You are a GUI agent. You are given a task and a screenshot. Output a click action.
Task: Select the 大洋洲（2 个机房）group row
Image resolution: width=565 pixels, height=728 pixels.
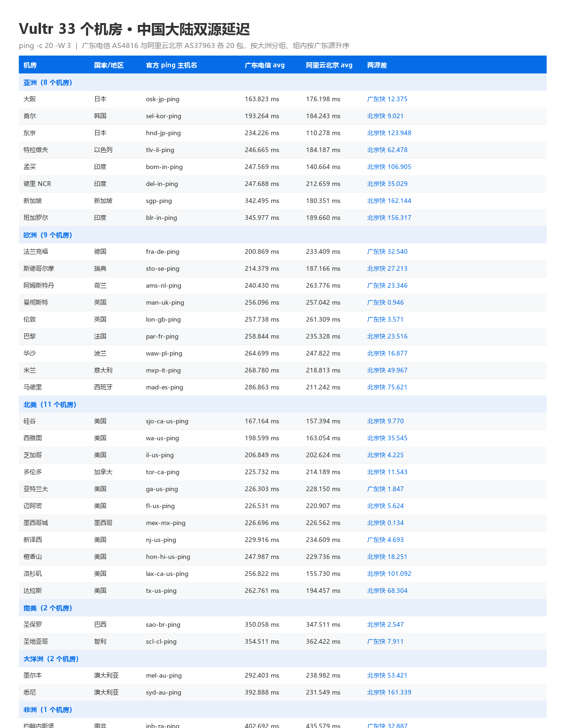point(282,659)
